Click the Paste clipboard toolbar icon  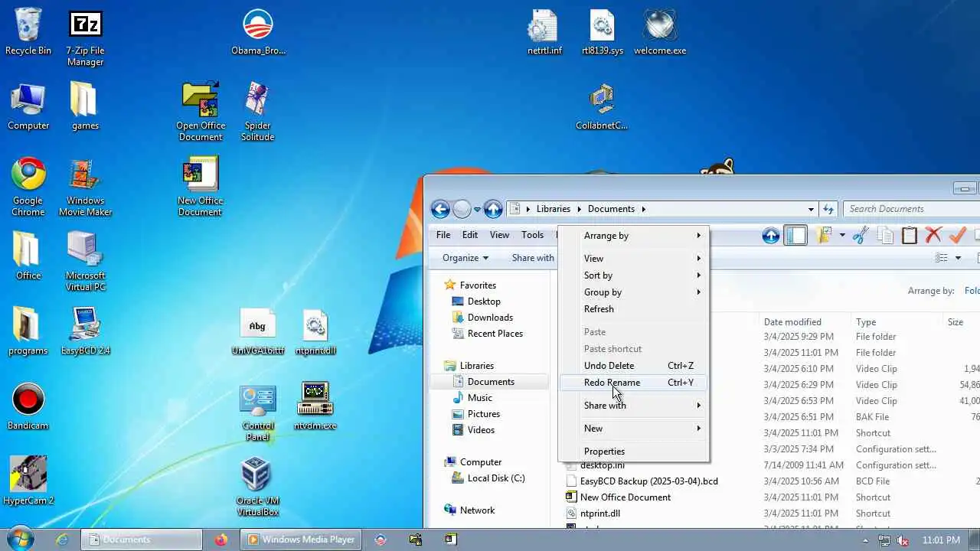click(909, 236)
